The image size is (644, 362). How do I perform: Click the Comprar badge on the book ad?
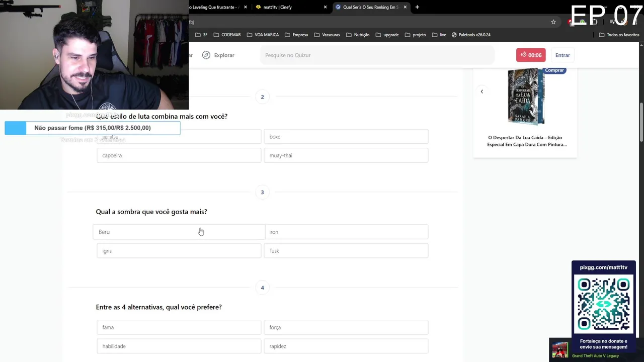[x=554, y=70]
